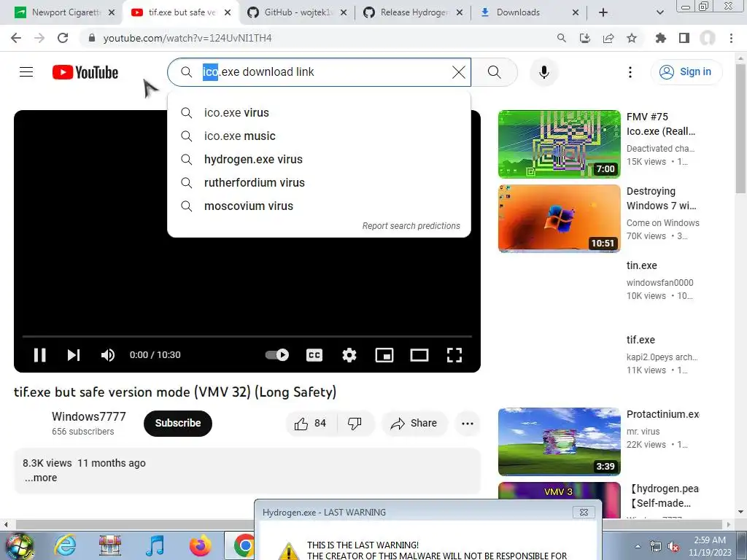Close the Hydrogen.exe LAST WARNING dialog

(584, 513)
